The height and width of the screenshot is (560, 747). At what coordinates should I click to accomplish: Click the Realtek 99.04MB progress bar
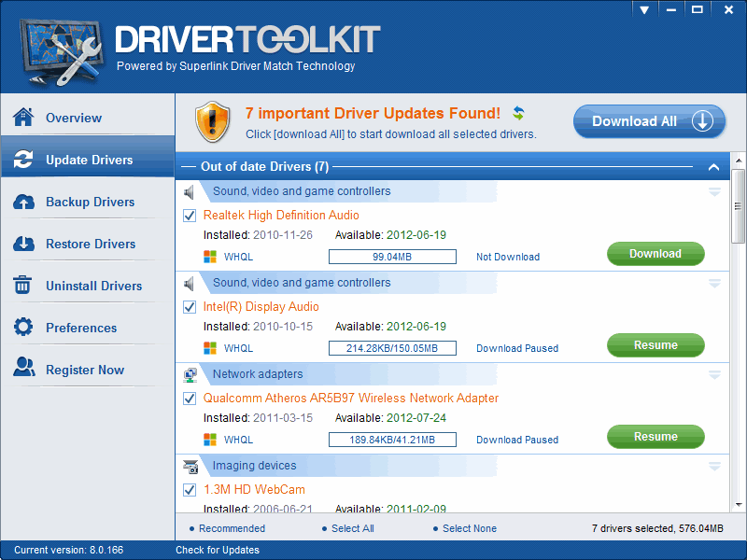[392, 257]
